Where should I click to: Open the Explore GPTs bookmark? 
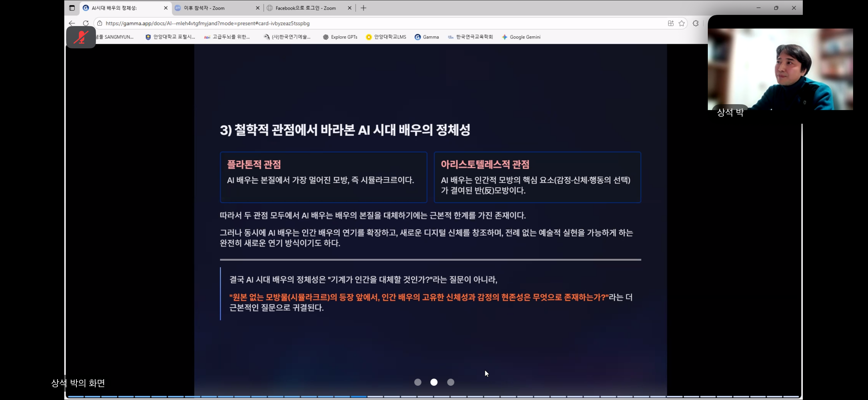pos(340,37)
